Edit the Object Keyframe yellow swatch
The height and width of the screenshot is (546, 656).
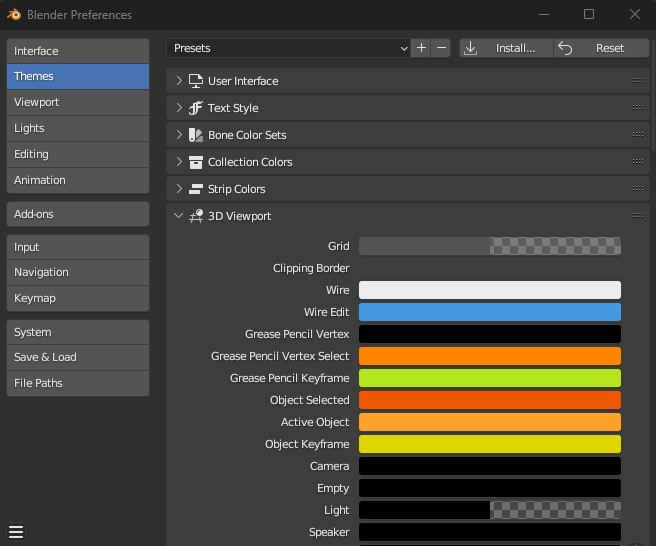[x=489, y=444]
